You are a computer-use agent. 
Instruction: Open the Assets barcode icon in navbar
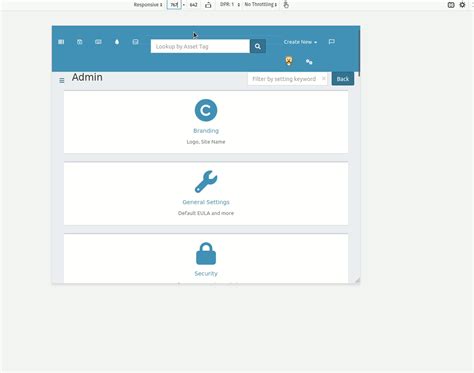[61, 42]
